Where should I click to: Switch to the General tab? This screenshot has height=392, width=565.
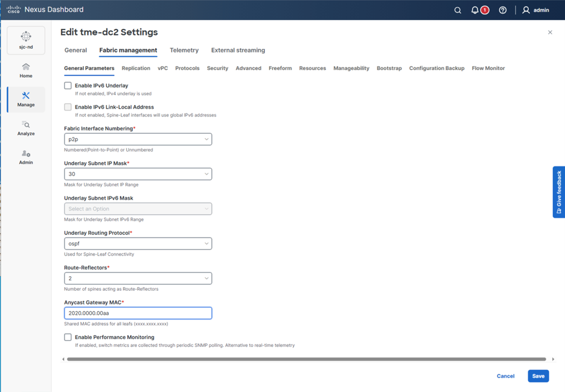click(75, 51)
